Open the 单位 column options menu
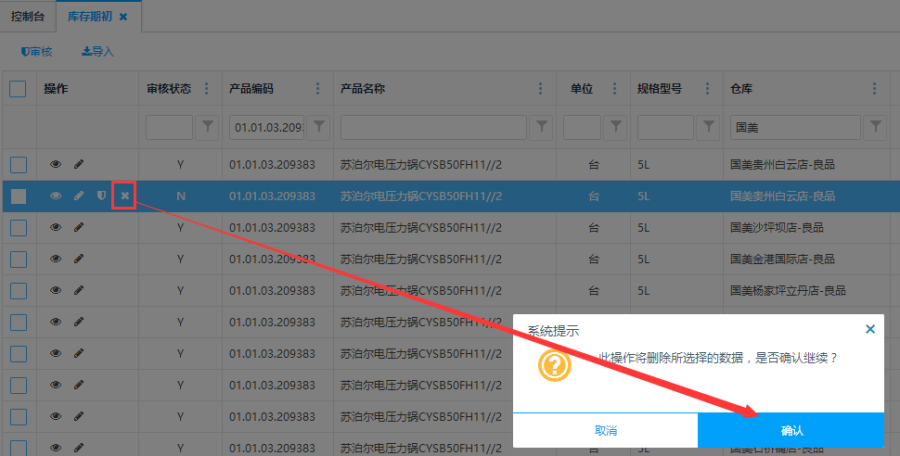Image resolution: width=900 pixels, height=456 pixels. pos(615,89)
